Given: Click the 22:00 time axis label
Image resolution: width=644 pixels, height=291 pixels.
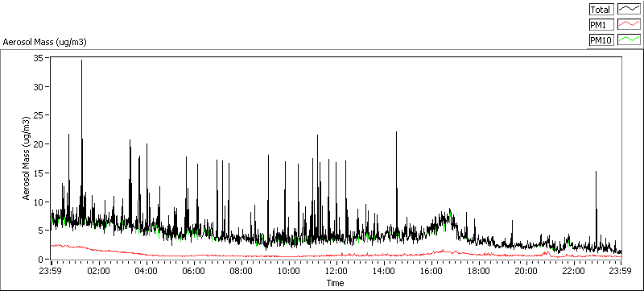Looking at the screenshot, I should (574, 272).
